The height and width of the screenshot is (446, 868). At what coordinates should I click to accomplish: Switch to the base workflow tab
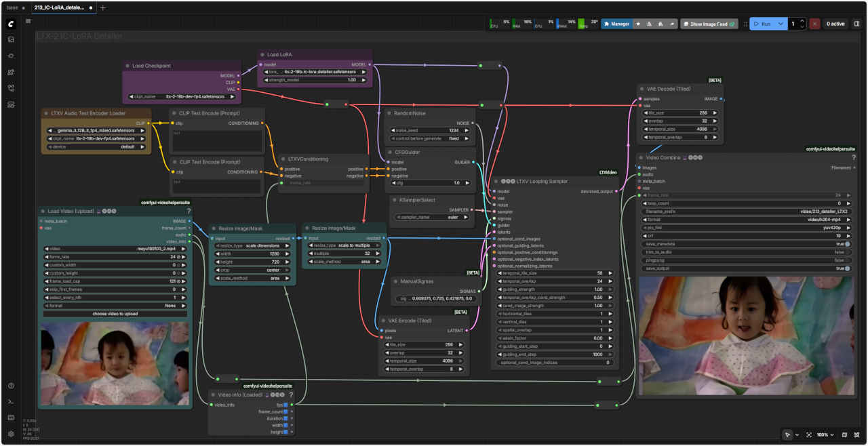click(x=13, y=7)
